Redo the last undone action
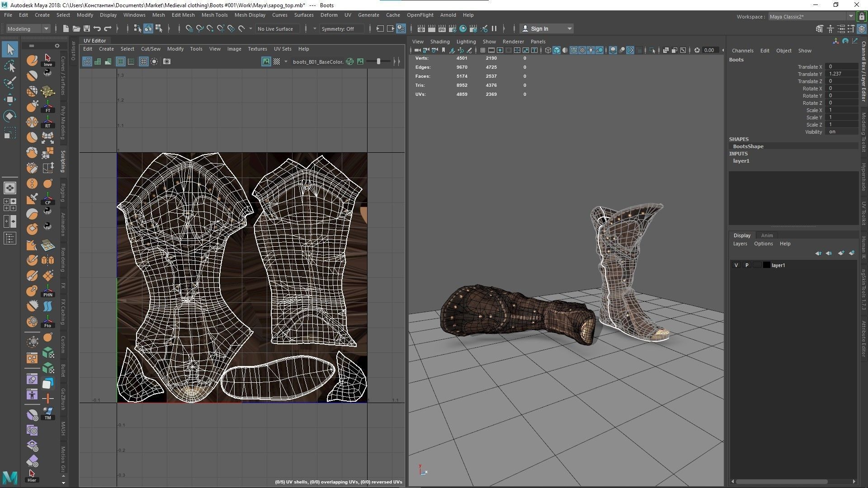Image resolution: width=868 pixels, height=488 pixels. (x=108, y=28)
